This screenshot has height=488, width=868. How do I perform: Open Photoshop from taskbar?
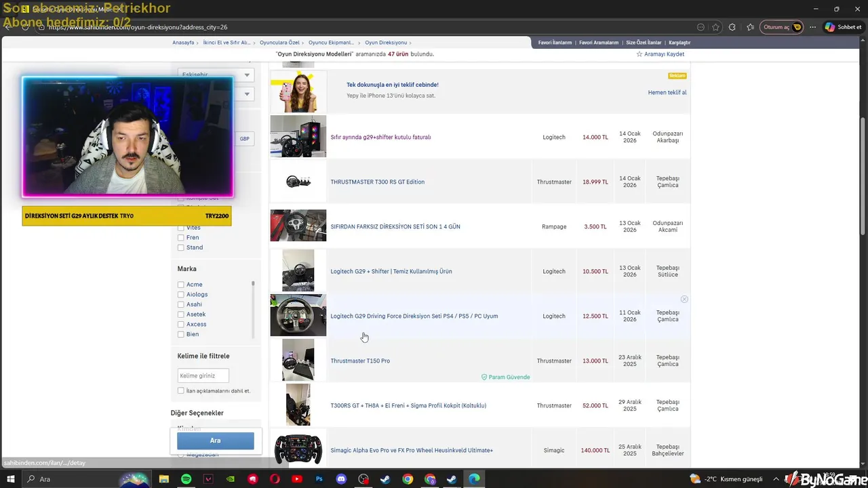point(319,479)
